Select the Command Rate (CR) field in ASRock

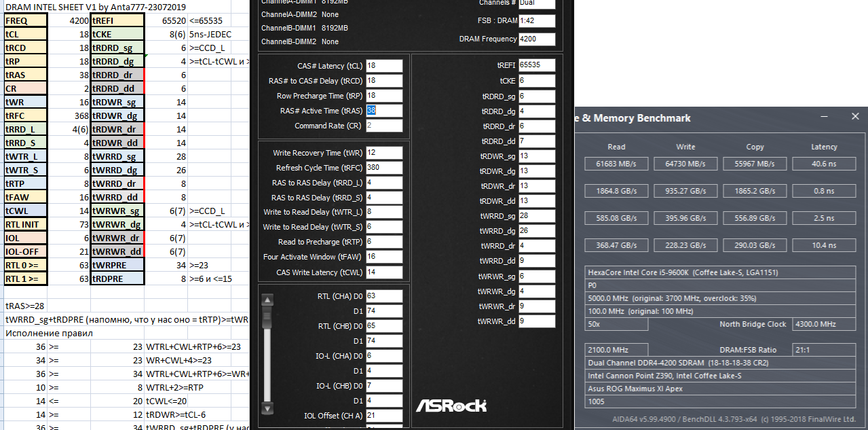coord(384,126)
